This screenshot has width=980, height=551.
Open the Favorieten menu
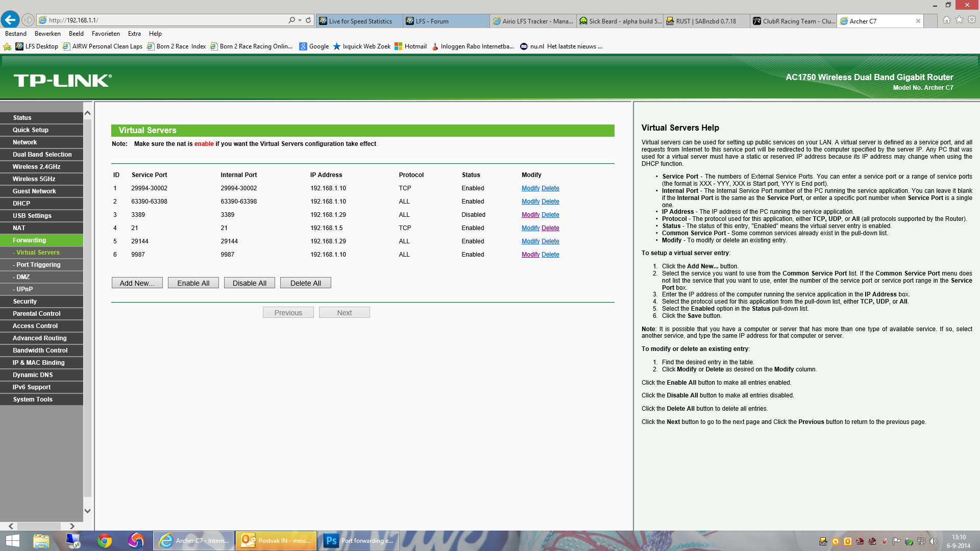pyautogui.click(x=106, y=34)
